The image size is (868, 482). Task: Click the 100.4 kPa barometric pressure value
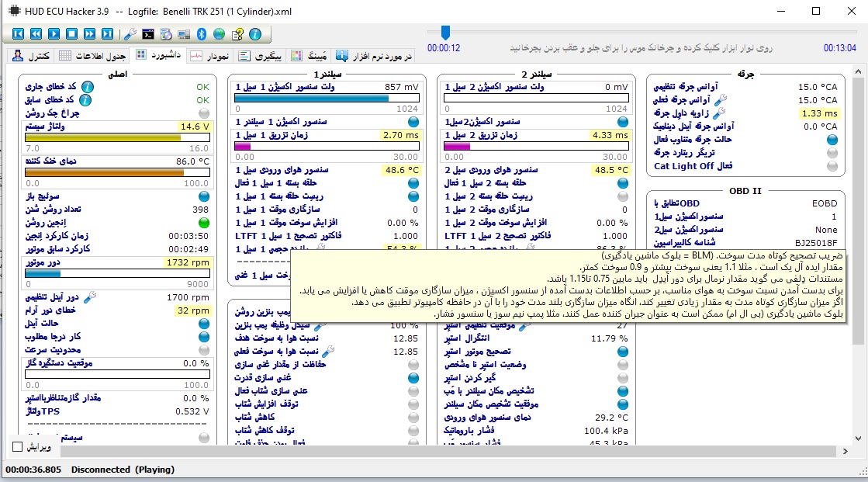click(x=606, y=431)
